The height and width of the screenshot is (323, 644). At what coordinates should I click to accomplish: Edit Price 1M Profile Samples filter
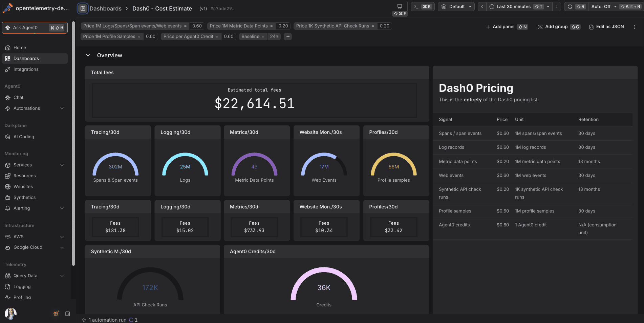pyautogui.click(x=119, y=37)
